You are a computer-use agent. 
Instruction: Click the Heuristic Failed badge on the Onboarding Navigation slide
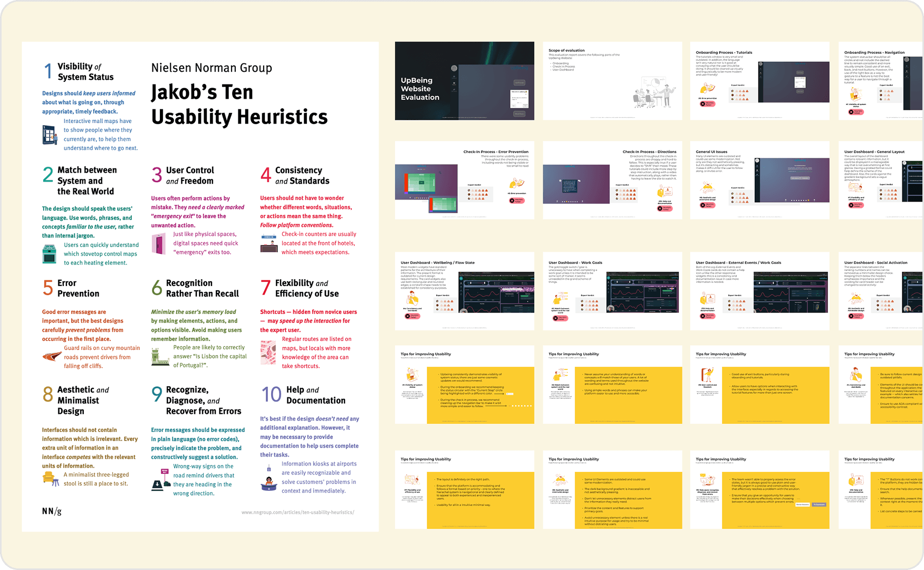click(x=856, y=112)
